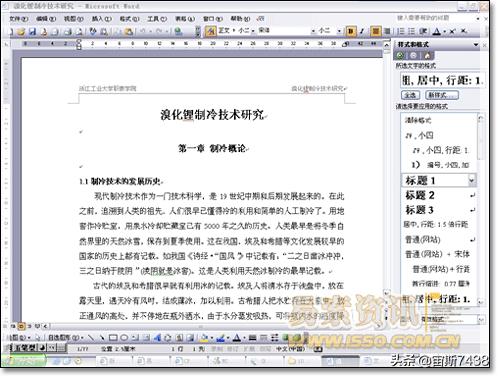Viewport: 500px width, 378px height.
Task: Open the 窗口 menu
Action: click(x=213, y=19)
